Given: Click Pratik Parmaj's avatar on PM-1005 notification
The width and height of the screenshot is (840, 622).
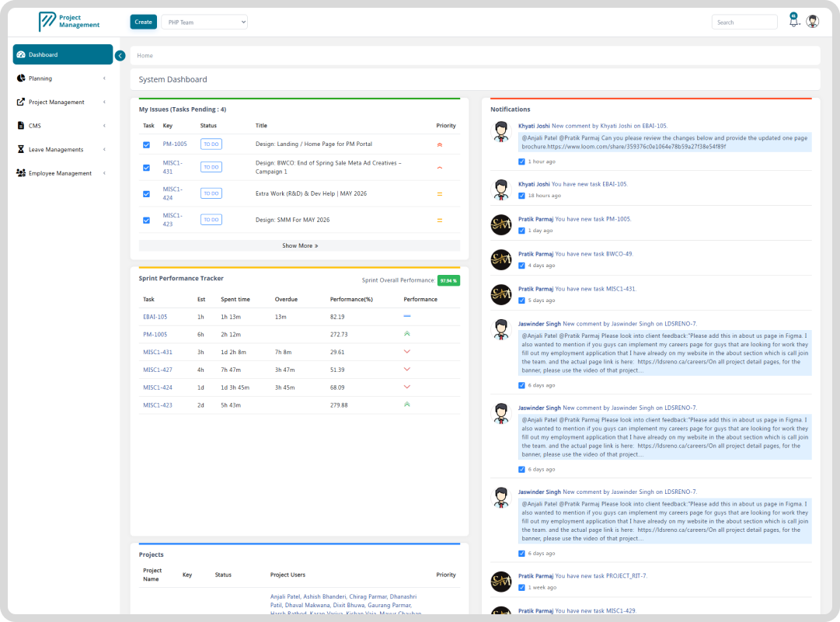Looking at the screenshot, I should [501, 225].
